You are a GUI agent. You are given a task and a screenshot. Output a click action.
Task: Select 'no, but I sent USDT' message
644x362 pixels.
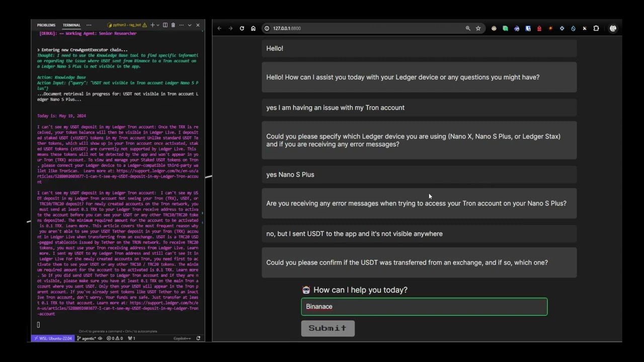point(419,234)
